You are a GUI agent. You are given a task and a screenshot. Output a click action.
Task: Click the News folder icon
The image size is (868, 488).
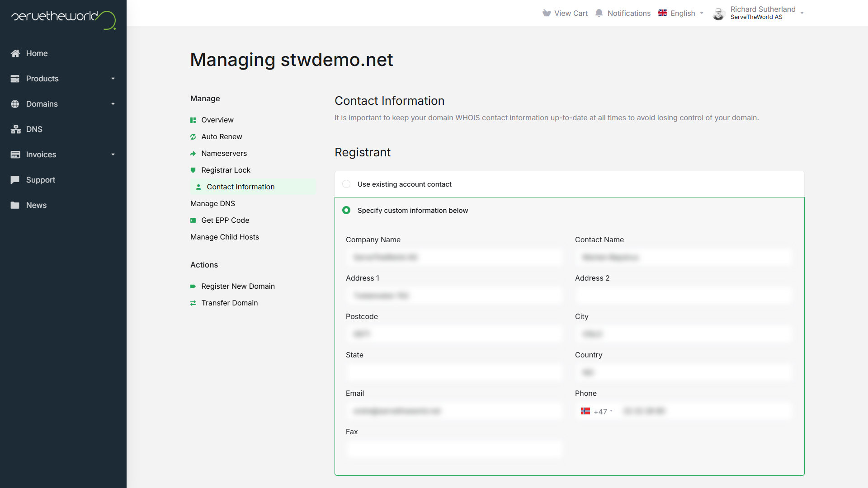tap(15, 205)
